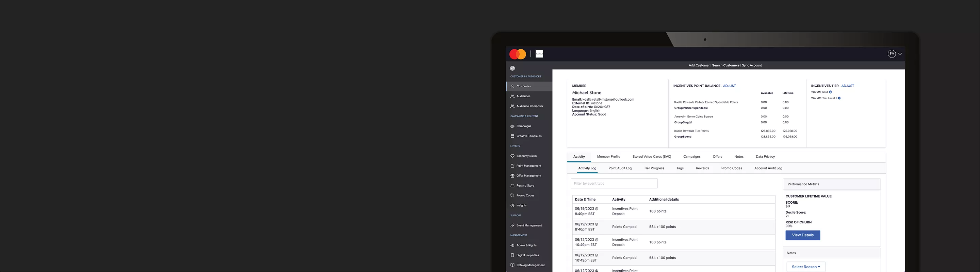Click ADJUST next to Incentives Point Balance
980x272 pixels.
click(x=729, y=86)
